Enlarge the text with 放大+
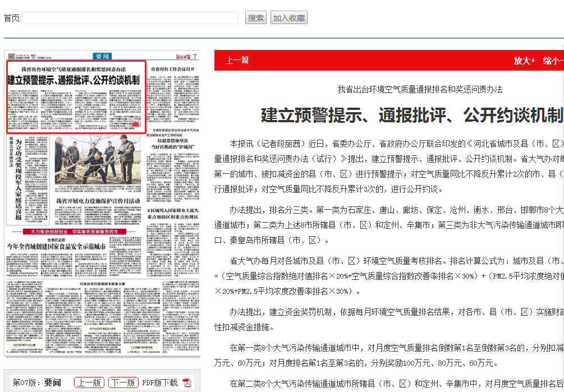This screenshot has height=392, width=564. pos(524,61)
